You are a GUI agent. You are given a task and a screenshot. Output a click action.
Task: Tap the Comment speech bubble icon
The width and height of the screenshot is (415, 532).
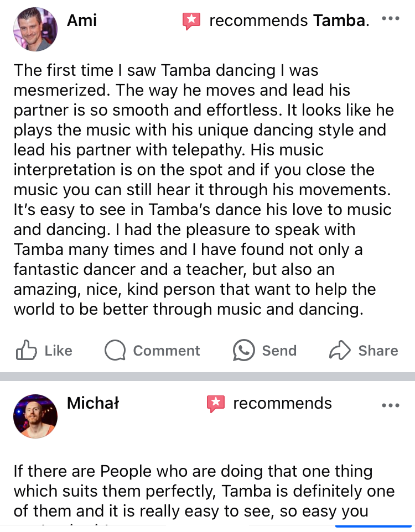click(x=115, y=350)
